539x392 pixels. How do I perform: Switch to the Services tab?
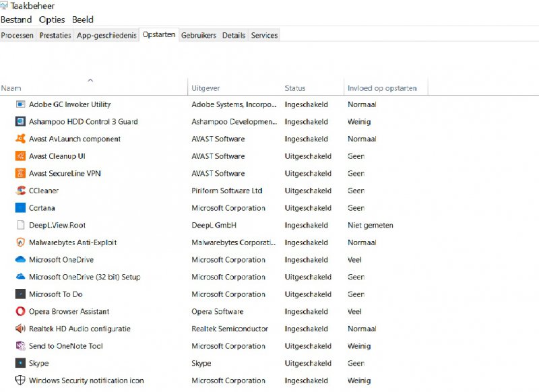point(264,36)
